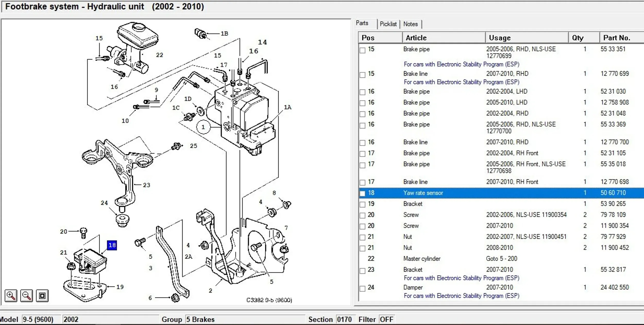This screenshot has width=644, height=325.
Task: Check the box for Brake pipe 12 758 908
Action: (362, 103)
